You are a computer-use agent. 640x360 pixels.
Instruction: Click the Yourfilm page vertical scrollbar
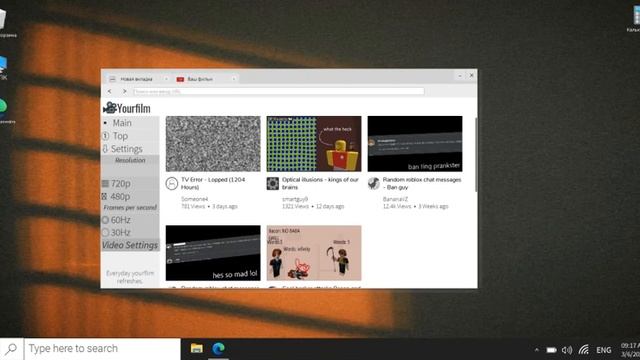[x=476, y=155]
